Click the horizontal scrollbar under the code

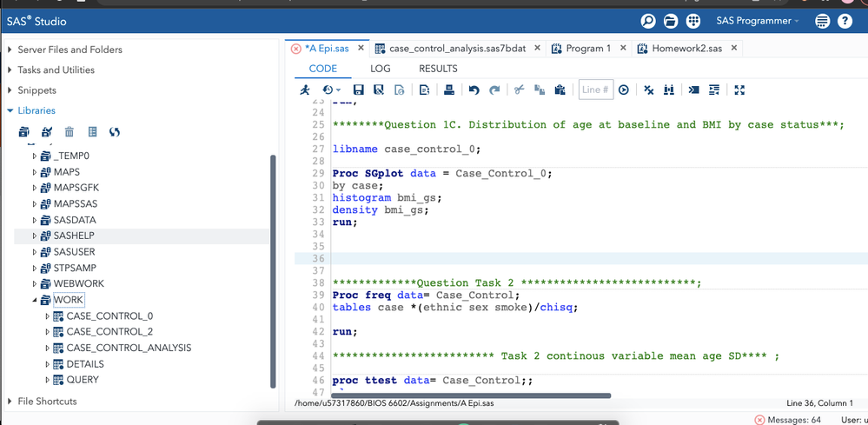click(x=469, y=395)
